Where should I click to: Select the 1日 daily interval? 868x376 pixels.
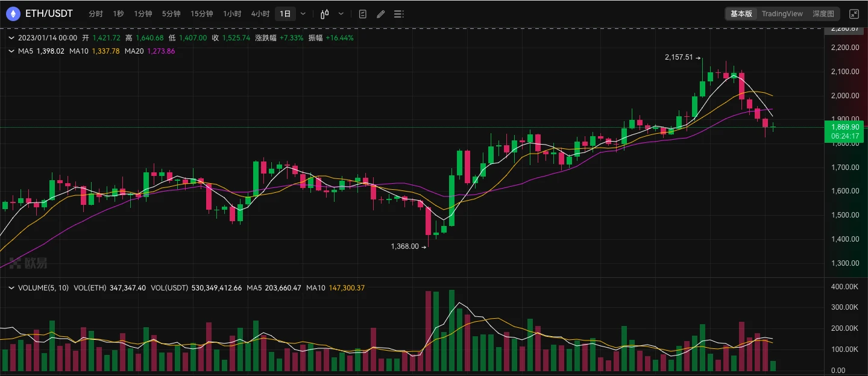[285, 14]
